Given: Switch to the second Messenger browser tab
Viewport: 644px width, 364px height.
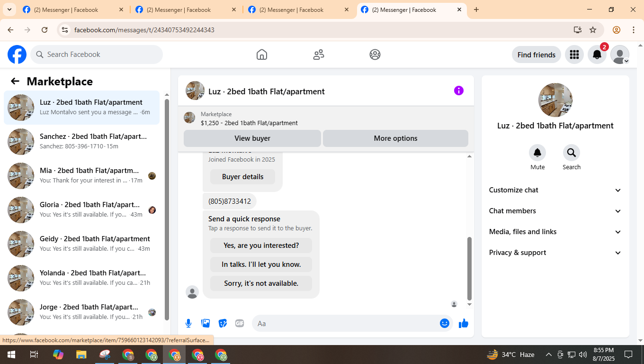Looking at the screenshot, I should pyautogui.click(x=186, y=9).
